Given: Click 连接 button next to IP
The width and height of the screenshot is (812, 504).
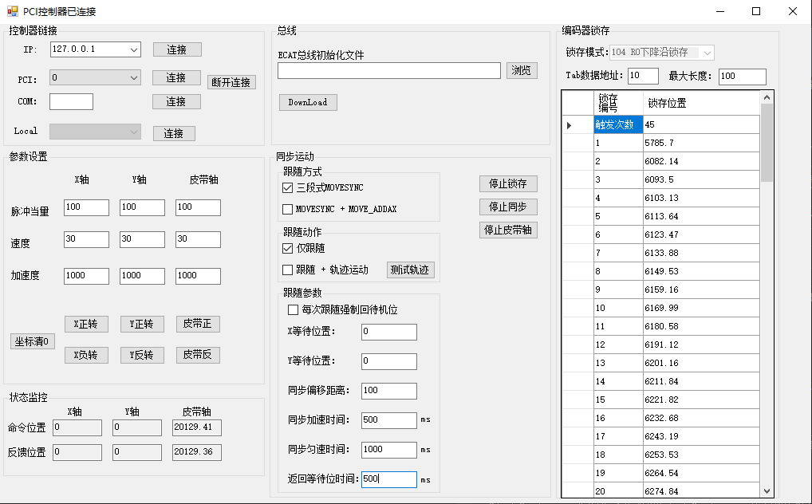Looking at the screenshot, I should click(177, 49).
